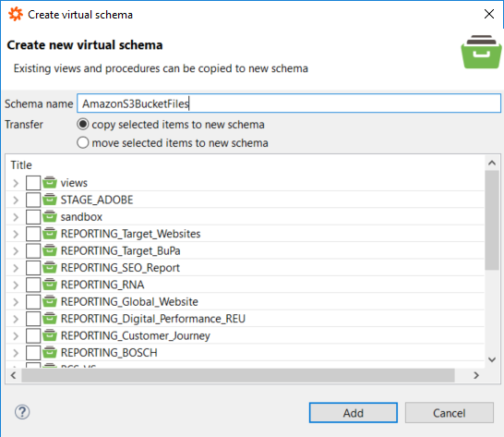This screenshot has width=504, height=437.
Task: Click the schema icon beside REPORTING_SEO_Report
Action: tap(50, 267)
